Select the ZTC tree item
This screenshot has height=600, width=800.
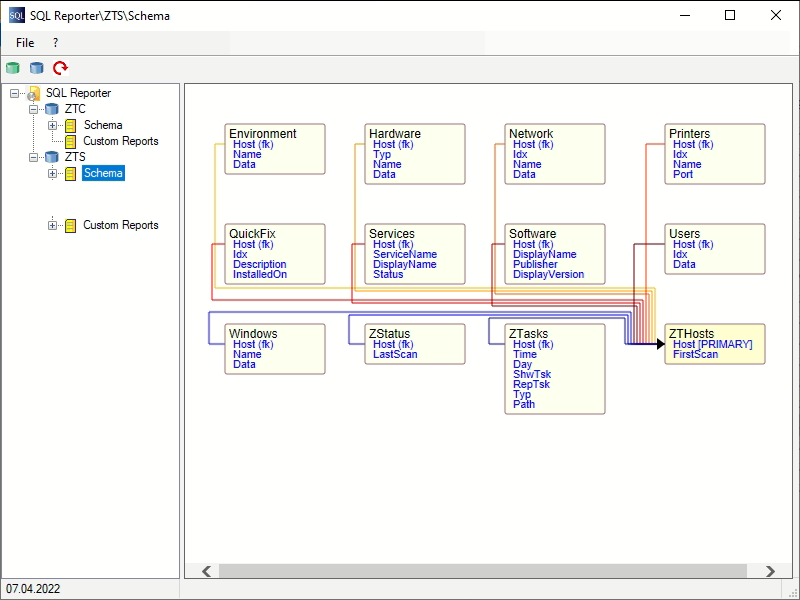click(x=75, y=109)
